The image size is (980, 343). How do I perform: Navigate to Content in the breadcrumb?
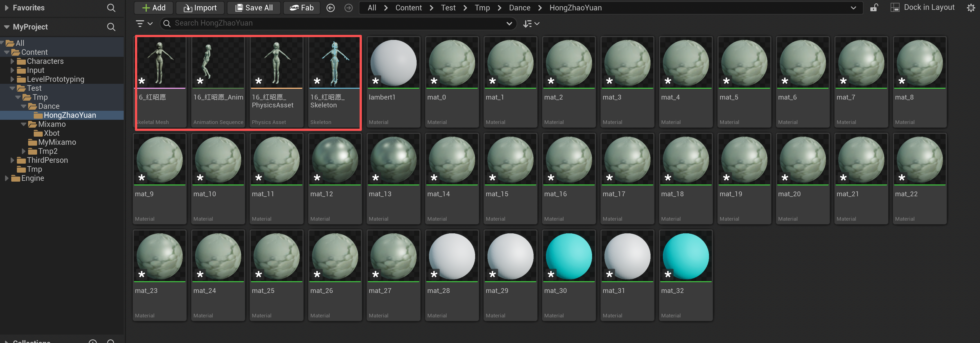pyautogui.click(x=408, y=8)
